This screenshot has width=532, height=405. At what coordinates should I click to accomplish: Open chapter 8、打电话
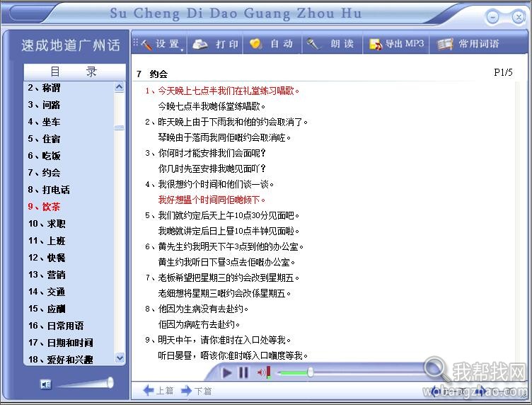(x=49, y=190)
